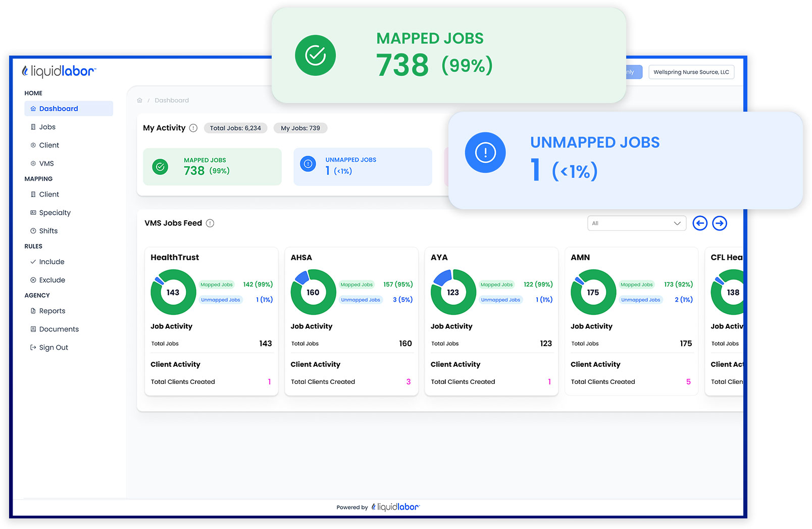Click AHSA Unmapped Jobs tag
The width and height of the screenshot is (812, 529).
click(x=361, y=300)
